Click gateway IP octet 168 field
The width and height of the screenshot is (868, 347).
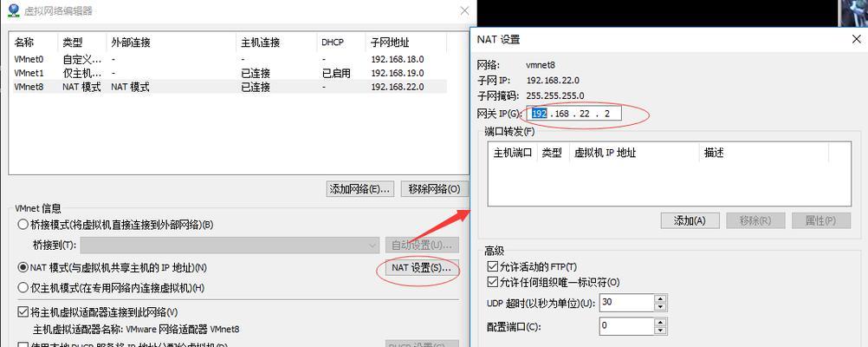562,113
